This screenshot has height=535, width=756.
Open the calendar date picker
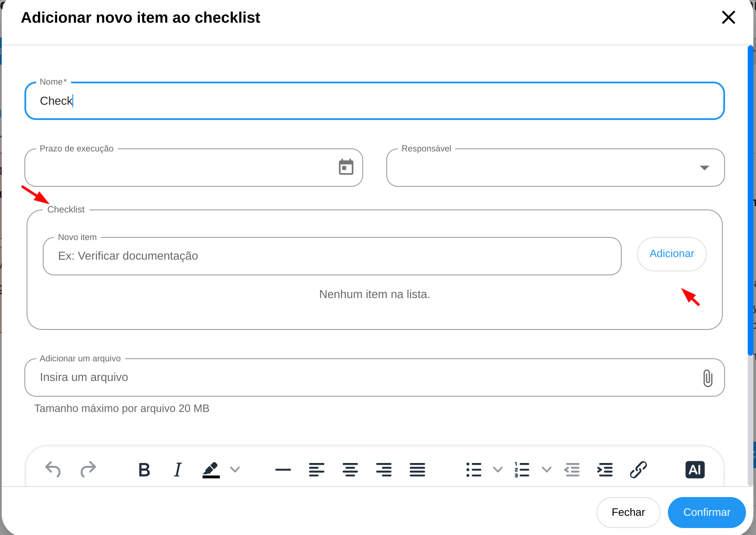[x=346, y=167]
